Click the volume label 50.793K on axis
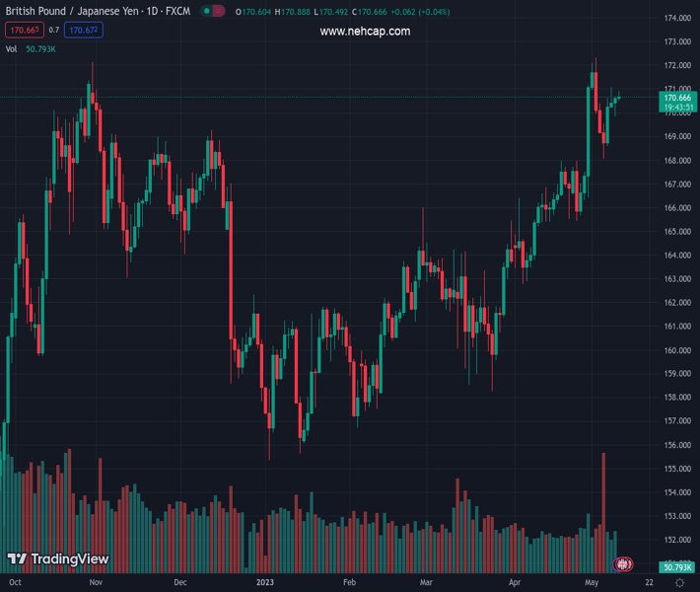Screen dimensions: 700x592 coord(676,566)
